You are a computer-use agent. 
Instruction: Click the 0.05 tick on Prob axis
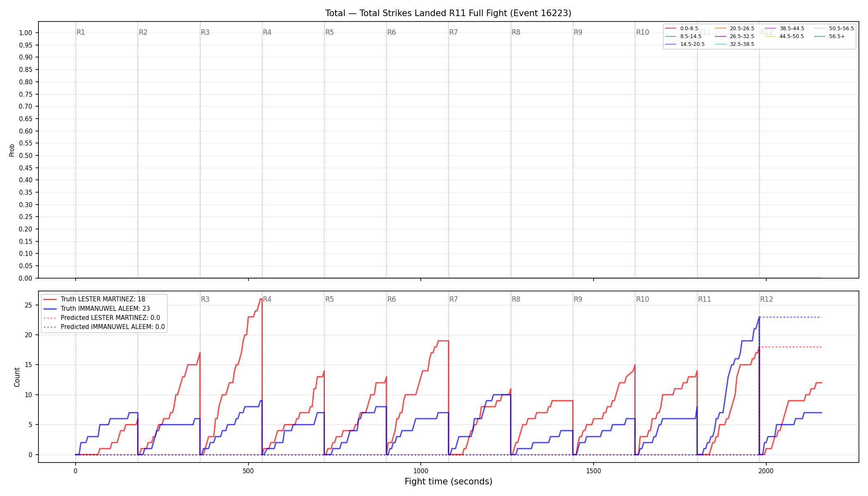(x=26, y=266)
